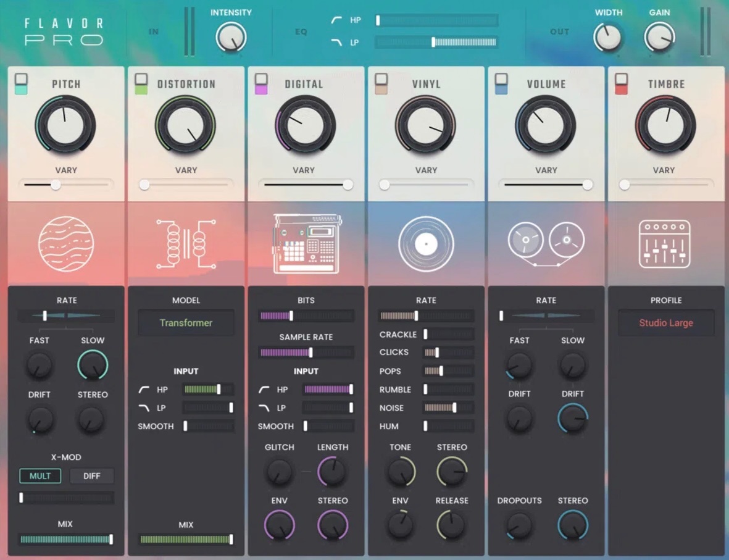Click the Distortion Smooth slider
The width and height of the screenshot is (729, 560).
[209, 426]
